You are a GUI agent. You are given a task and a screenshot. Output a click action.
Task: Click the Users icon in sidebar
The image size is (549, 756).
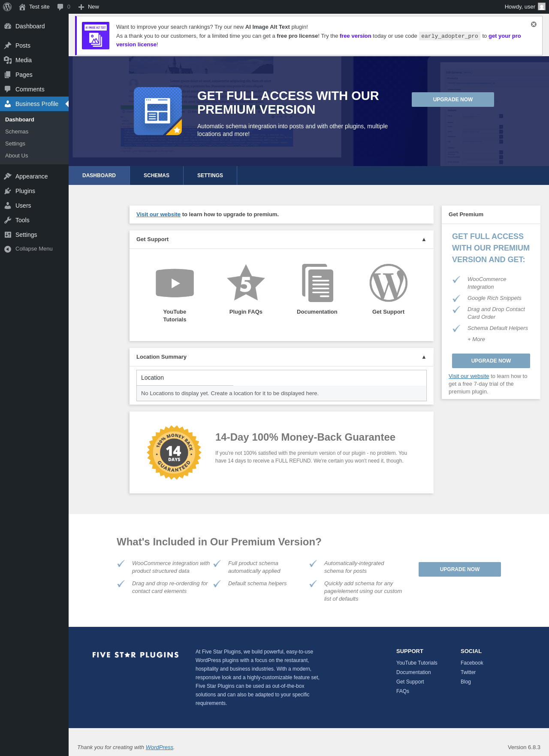(x=8, y=206)
